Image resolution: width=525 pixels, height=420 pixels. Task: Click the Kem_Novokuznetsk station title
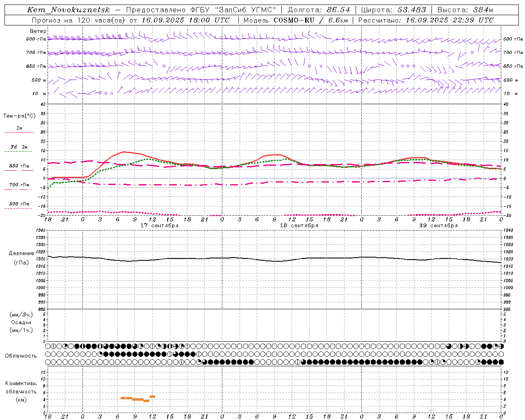68,10
